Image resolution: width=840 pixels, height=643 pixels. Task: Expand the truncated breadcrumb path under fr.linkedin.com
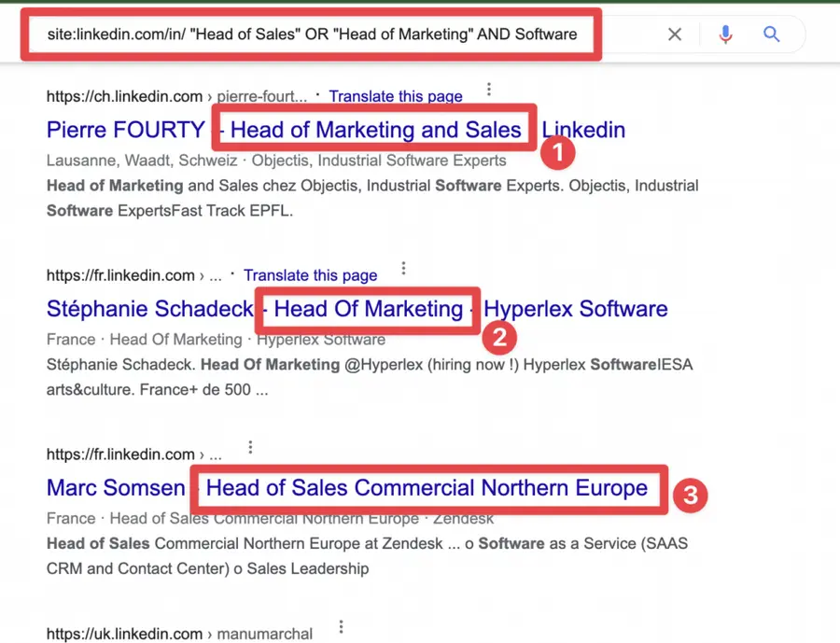(214, 275)
